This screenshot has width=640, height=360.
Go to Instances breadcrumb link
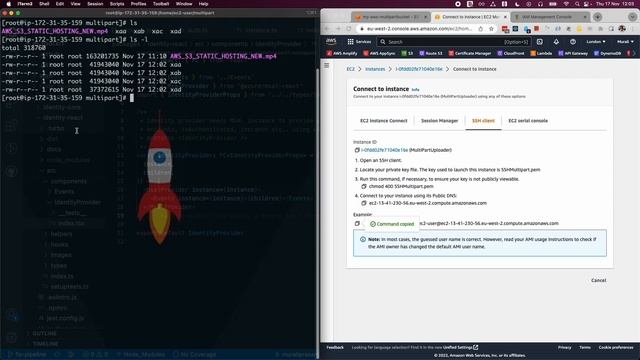coord(375,69)
